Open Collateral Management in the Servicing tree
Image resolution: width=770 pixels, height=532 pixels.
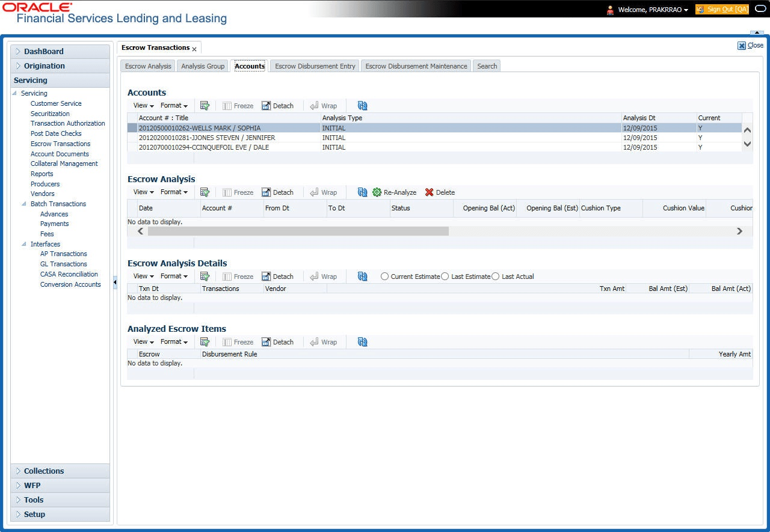(x=64, y=164)
